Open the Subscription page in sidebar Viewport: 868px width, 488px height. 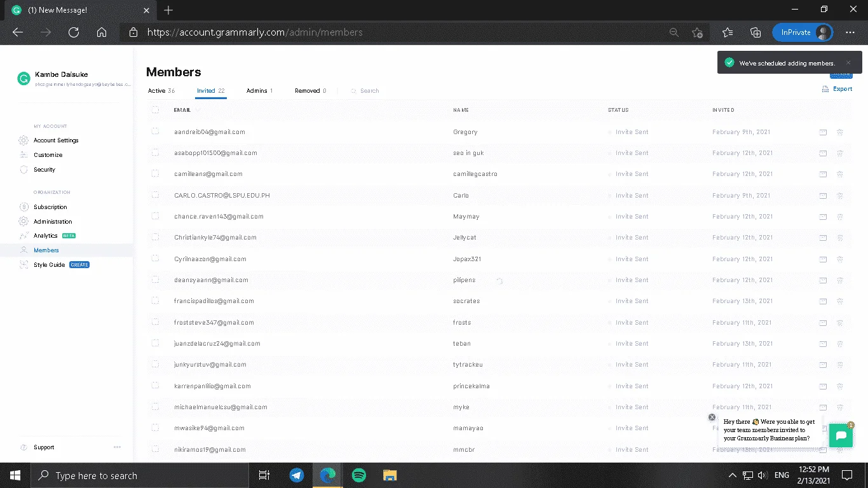(x=50, y=207)
